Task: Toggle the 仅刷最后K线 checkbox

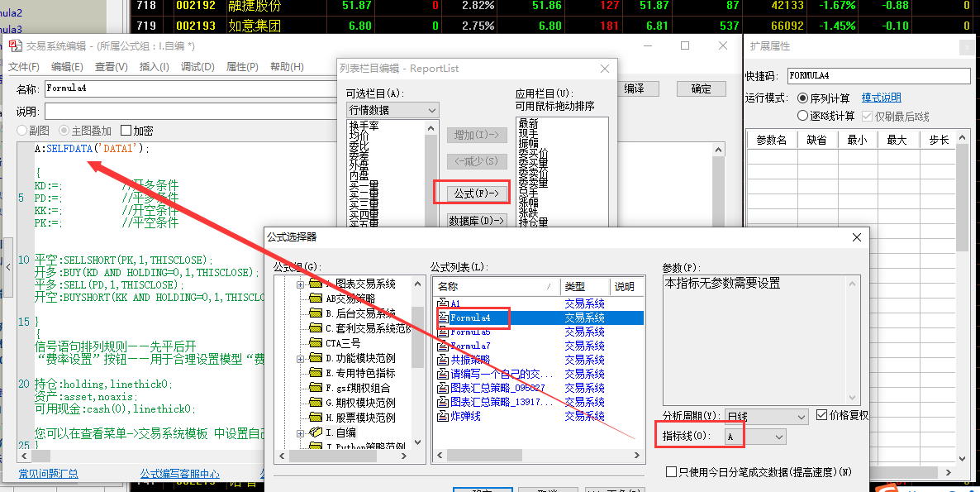Action: point(867,116)
